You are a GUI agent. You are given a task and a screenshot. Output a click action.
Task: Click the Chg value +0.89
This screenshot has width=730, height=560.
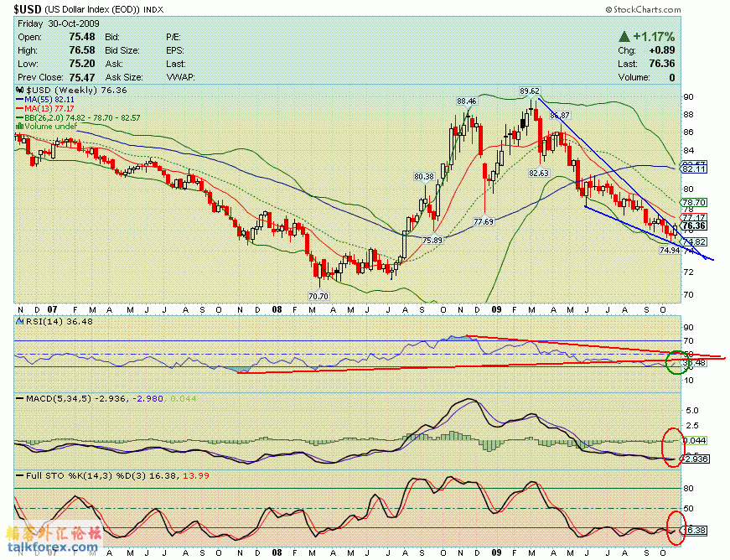[661, 50]
